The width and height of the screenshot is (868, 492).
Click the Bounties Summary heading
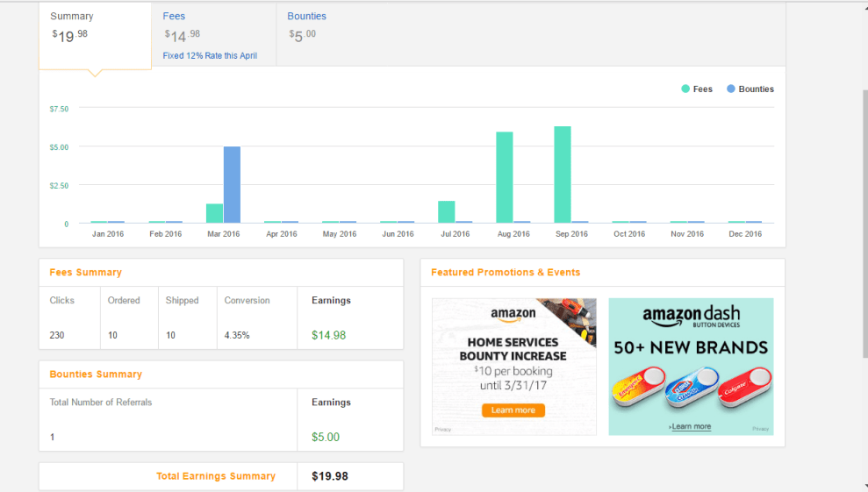point(96,374)
